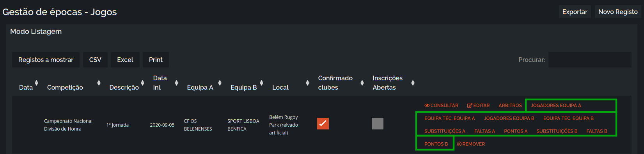644x154 pixels.
Task: Sort by Equipa B column arrows
Action: click(261, 83)
